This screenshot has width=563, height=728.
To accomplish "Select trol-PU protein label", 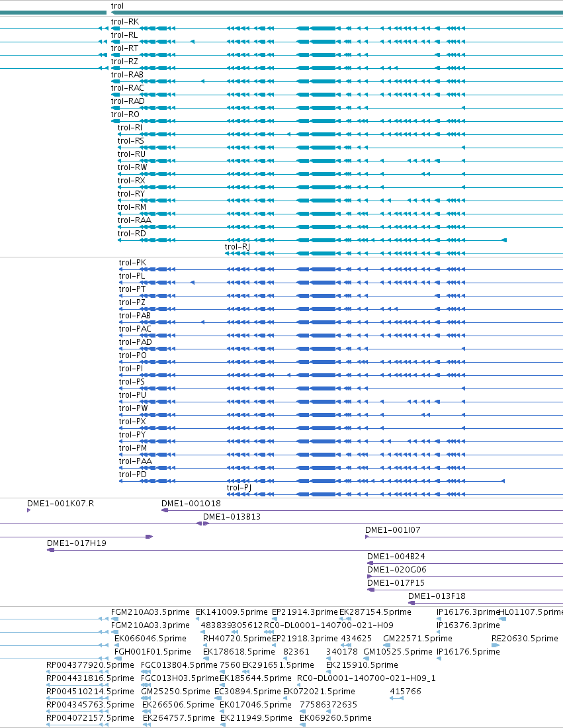I will [133, 395].
